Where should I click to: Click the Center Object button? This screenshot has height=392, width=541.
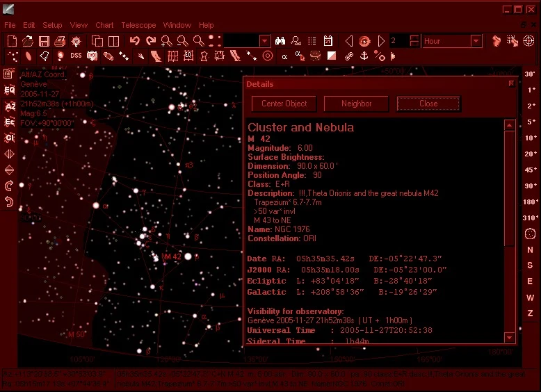284,104
